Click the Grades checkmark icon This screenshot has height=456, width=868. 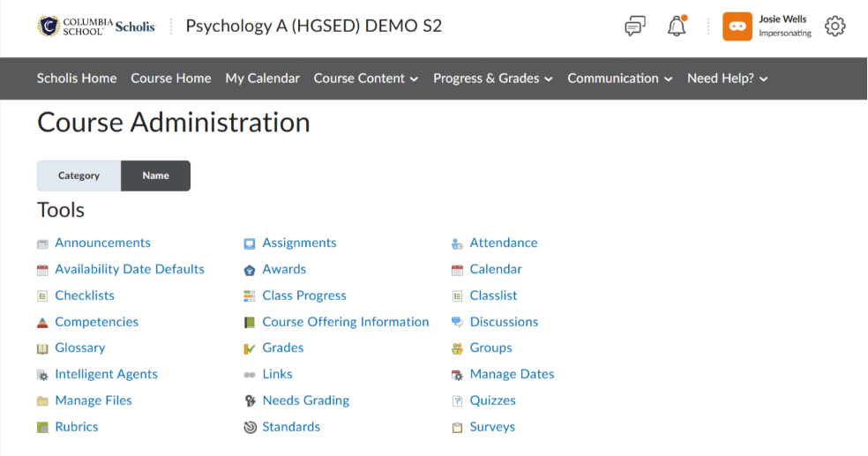point(250,348)
